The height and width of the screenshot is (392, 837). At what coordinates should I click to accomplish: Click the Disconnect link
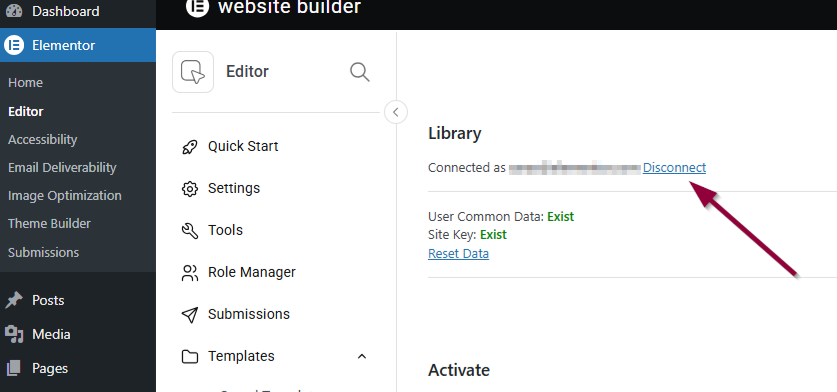(674, 168)
